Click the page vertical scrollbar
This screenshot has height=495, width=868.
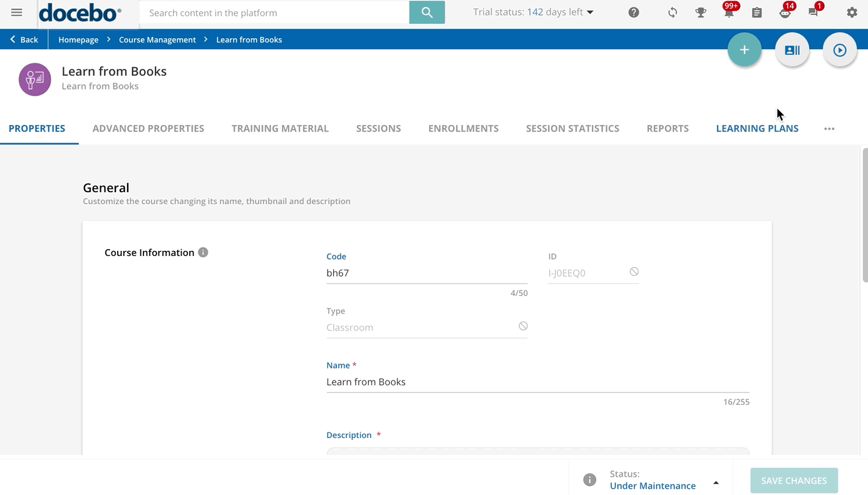coord(865,213)
